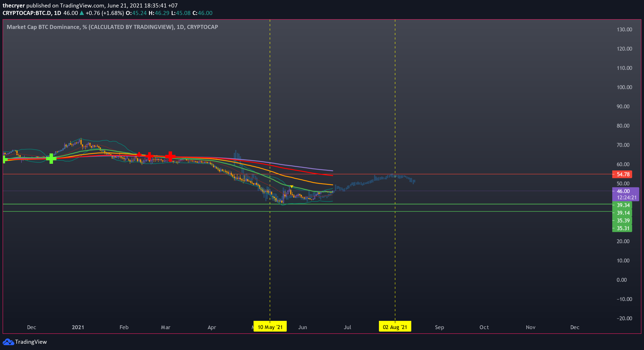Click the large green plus marker

51,159
